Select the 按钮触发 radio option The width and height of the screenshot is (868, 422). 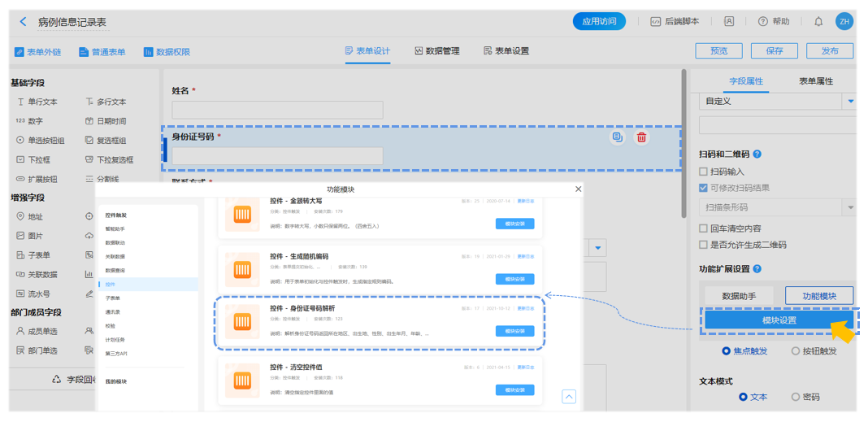[x=796, y=351]
